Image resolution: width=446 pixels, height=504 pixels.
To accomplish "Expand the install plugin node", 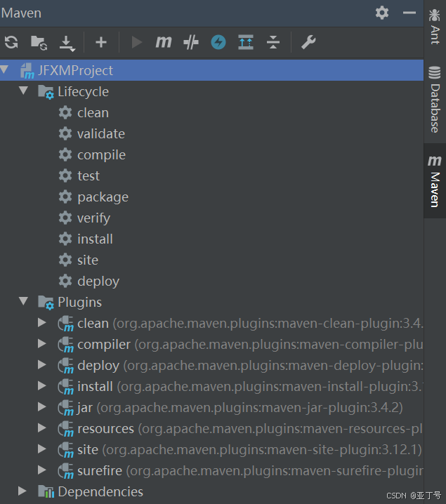I will click(42, 385).
